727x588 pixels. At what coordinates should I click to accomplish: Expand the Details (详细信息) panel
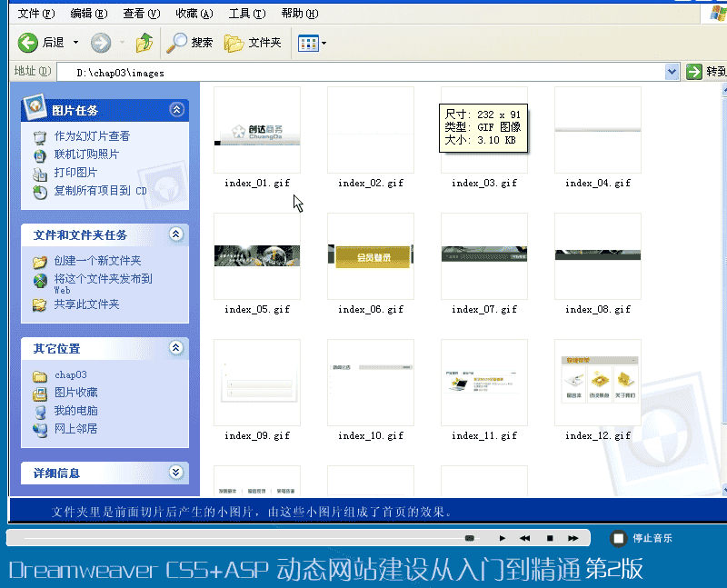[x=176, y=473]
